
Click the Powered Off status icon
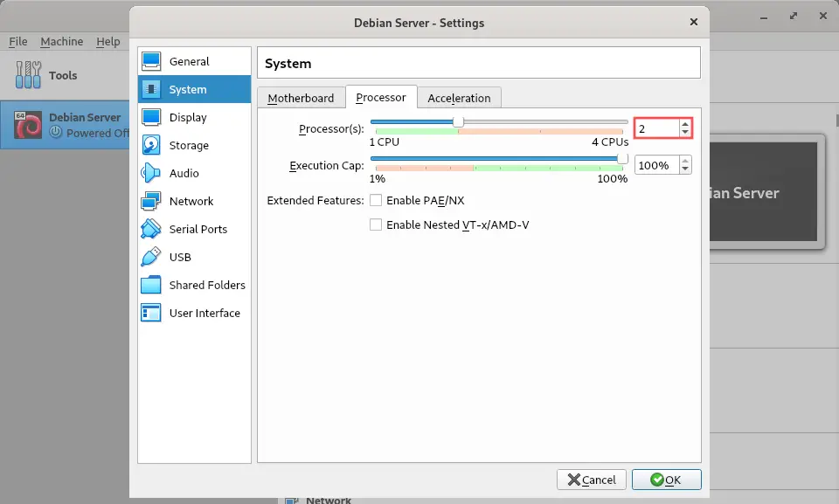[56, 132]
